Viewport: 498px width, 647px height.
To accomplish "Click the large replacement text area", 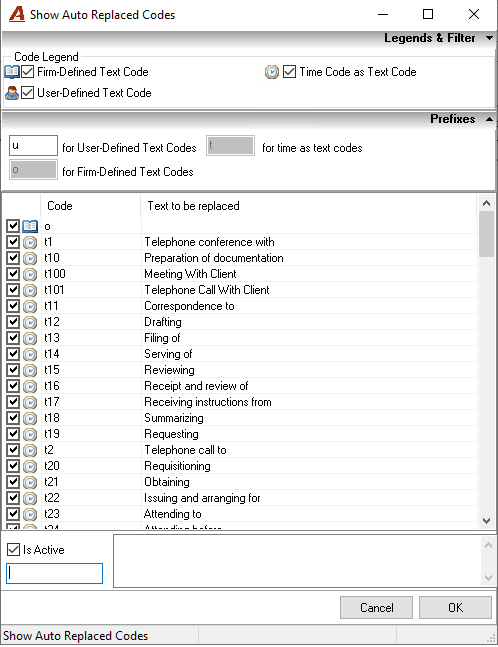I will tap(297, 561).
